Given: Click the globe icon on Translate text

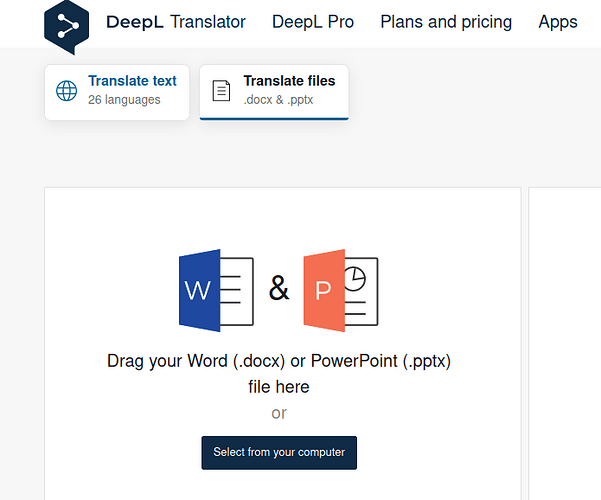Looking at the screenshot, I should point(67,91).
